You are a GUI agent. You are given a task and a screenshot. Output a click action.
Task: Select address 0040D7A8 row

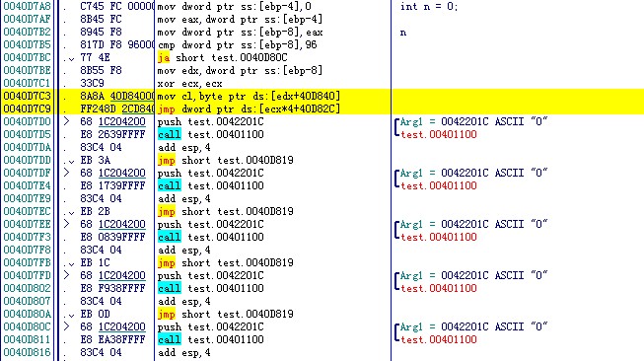pyautogui.click(x=27, y=7)
